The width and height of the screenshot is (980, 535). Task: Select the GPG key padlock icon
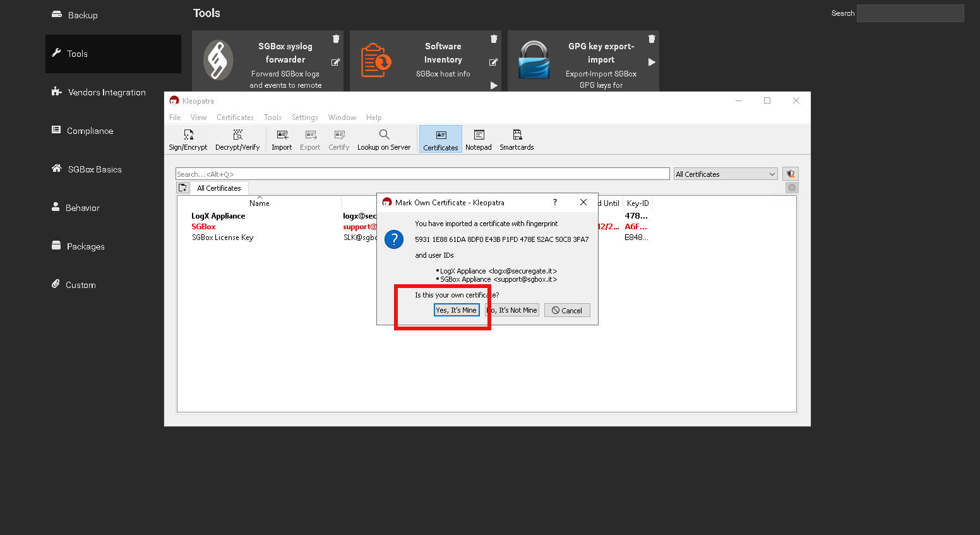point(534,60)
